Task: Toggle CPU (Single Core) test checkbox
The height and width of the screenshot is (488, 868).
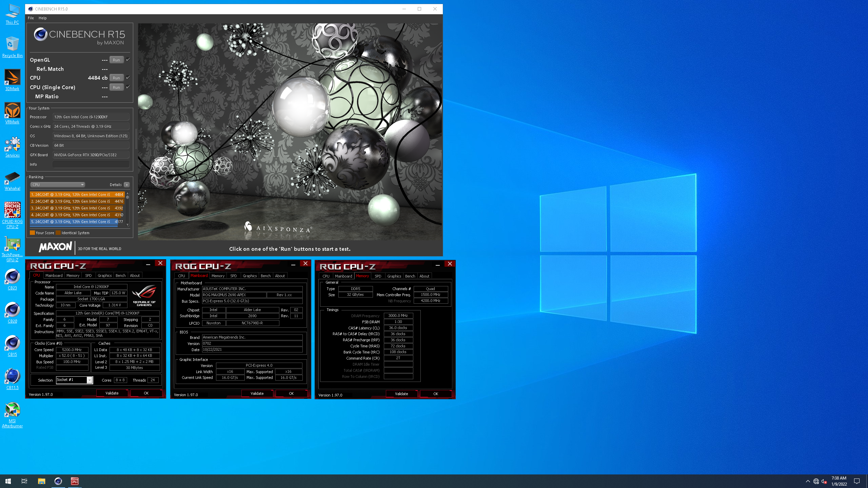Action: click(128, 87)
